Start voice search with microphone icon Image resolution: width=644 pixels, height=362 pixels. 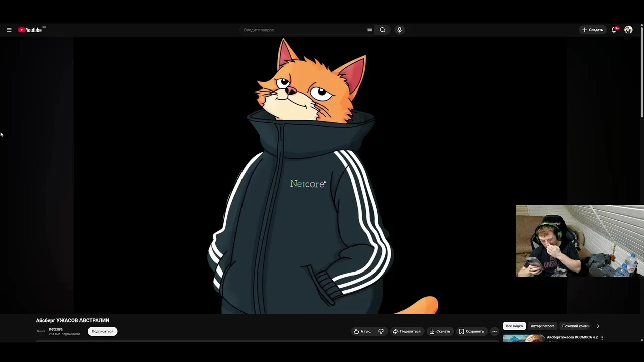[x=400, y=30]
